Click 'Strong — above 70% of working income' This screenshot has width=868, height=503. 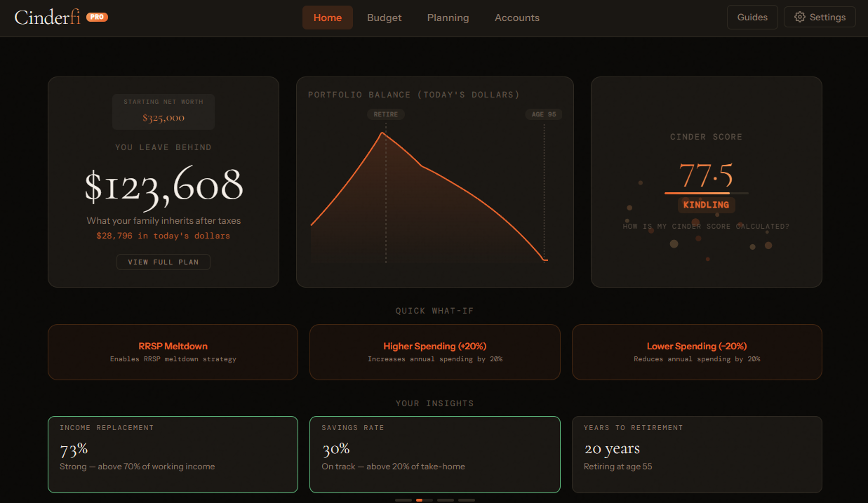[x=138, y=467]
